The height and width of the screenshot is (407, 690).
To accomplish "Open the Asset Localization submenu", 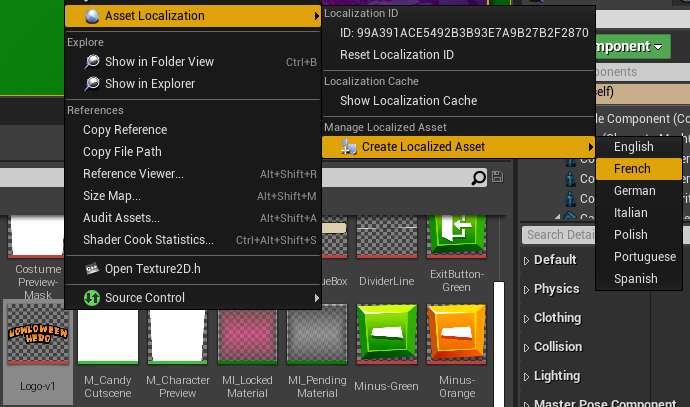I will click(193, 16).
